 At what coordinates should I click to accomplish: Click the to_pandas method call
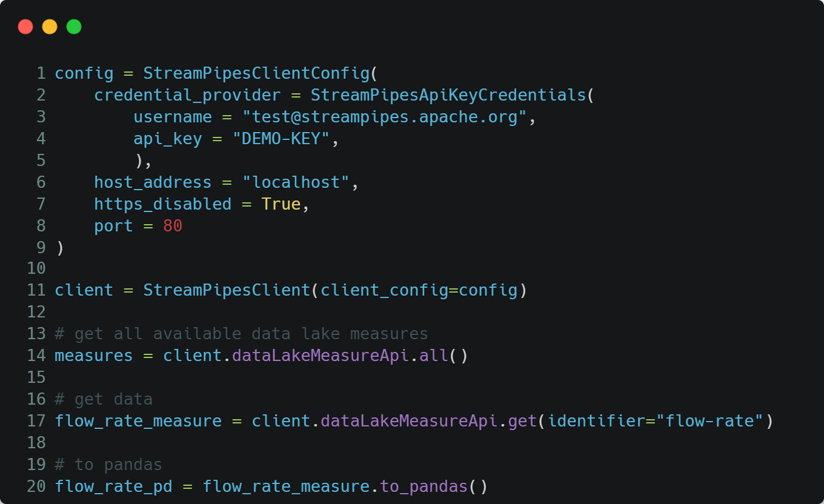pyautogui.click(x=424, y=486)
